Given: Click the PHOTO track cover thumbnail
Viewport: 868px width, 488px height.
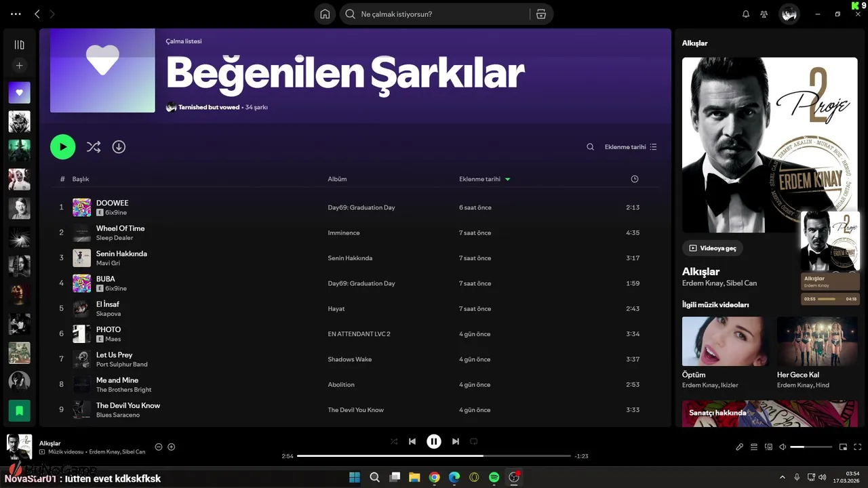Looking at the screenshot, I should tap(82, 334).
